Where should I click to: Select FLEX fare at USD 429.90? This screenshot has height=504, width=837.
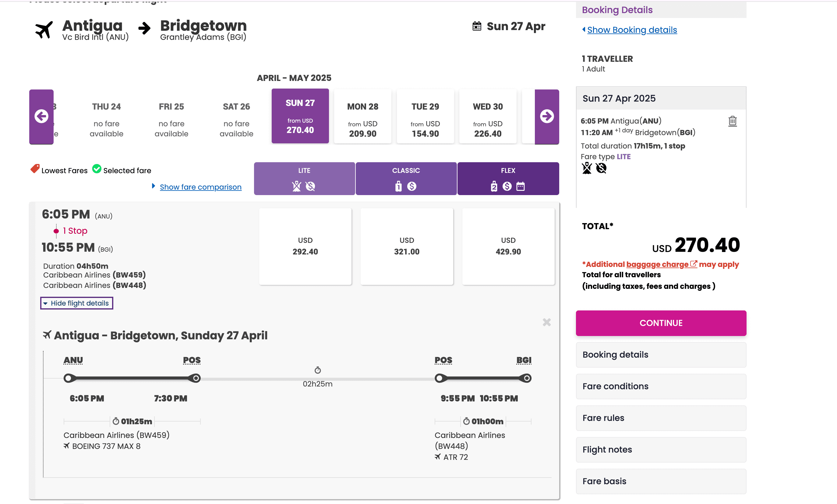[508, 246]
